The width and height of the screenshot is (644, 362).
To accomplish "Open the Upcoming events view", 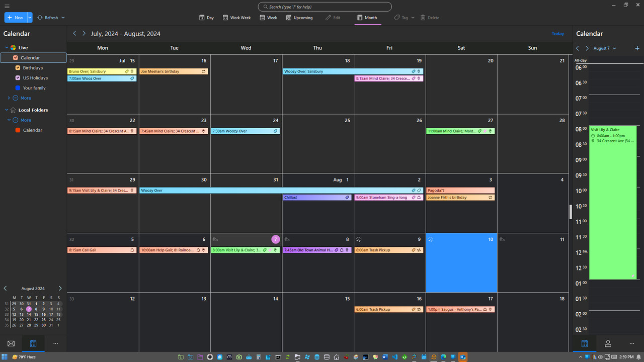I will point(299,17).
